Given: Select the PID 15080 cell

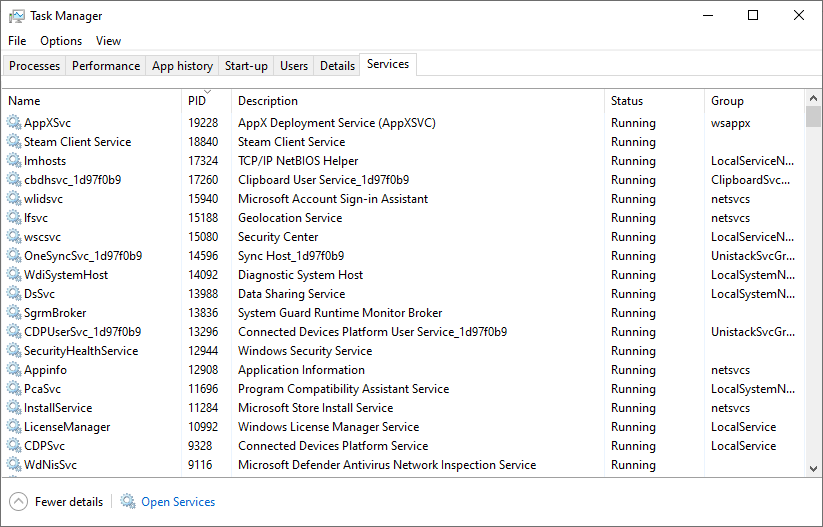Looking at the screenshot, I should pos(203,237).
